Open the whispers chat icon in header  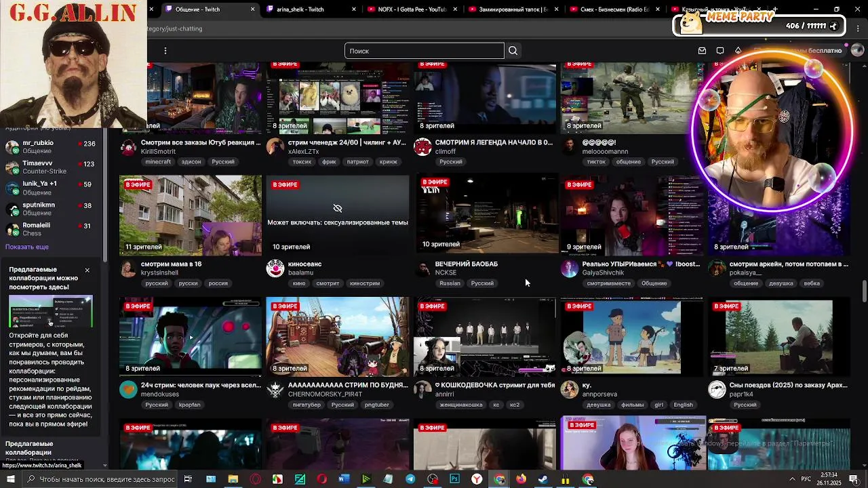pos(720,51)
